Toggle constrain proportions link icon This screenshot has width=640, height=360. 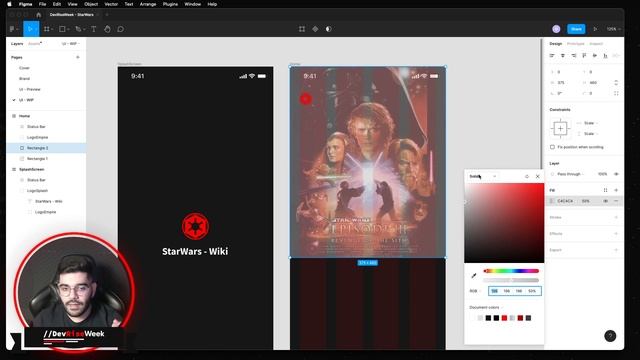tap(616, 82)
